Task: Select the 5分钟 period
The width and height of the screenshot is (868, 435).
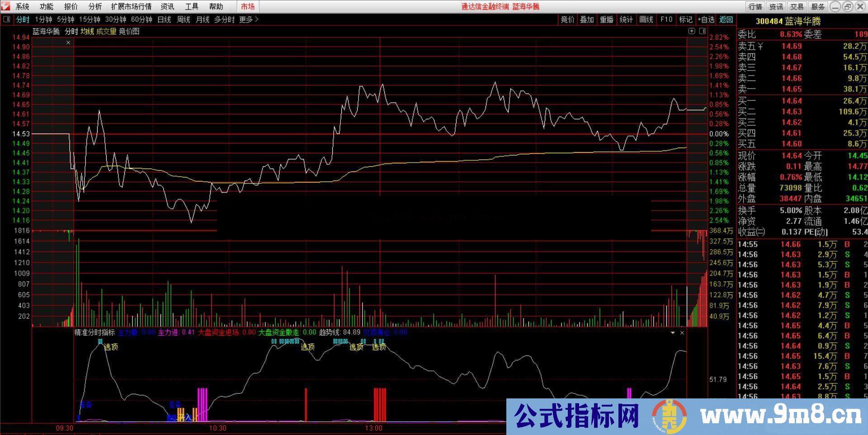Action: pyautogui.click(x=66, y=19)
